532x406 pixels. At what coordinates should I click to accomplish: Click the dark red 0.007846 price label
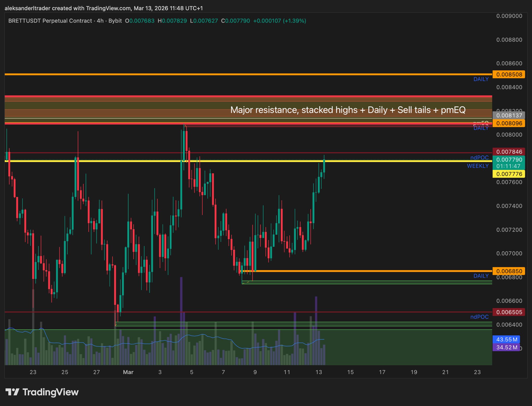(509, 152)
